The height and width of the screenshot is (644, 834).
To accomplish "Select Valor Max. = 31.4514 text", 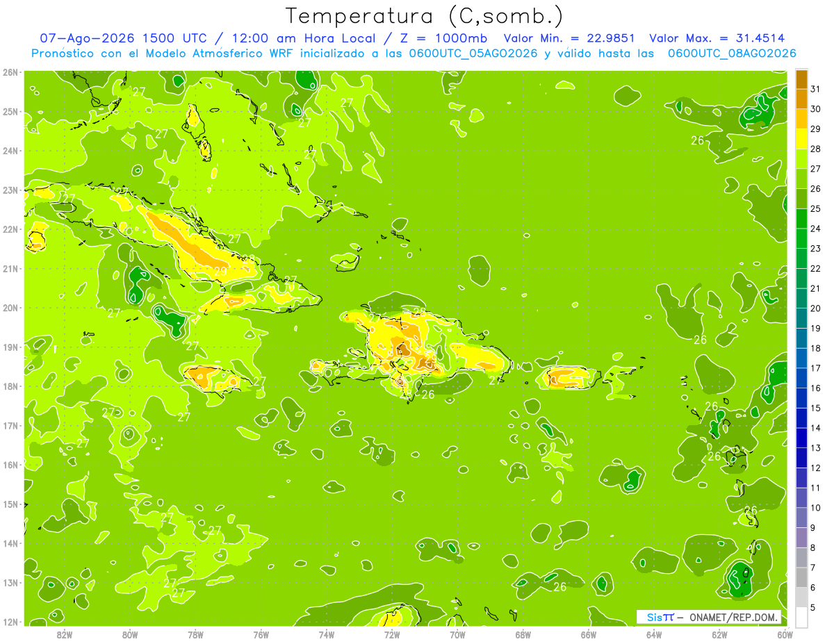I will [717, 38].
